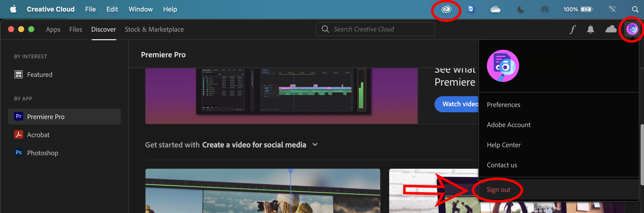Open the fonts icon
644x213 pixels.
click(x=573, y=29)
